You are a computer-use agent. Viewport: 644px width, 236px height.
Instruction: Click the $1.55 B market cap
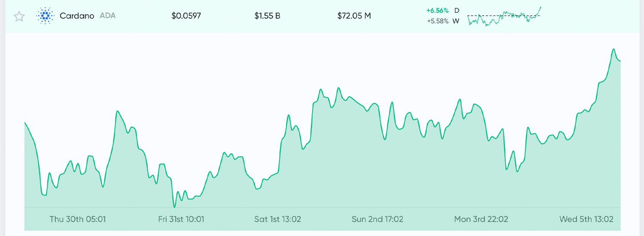pos(267,16)
